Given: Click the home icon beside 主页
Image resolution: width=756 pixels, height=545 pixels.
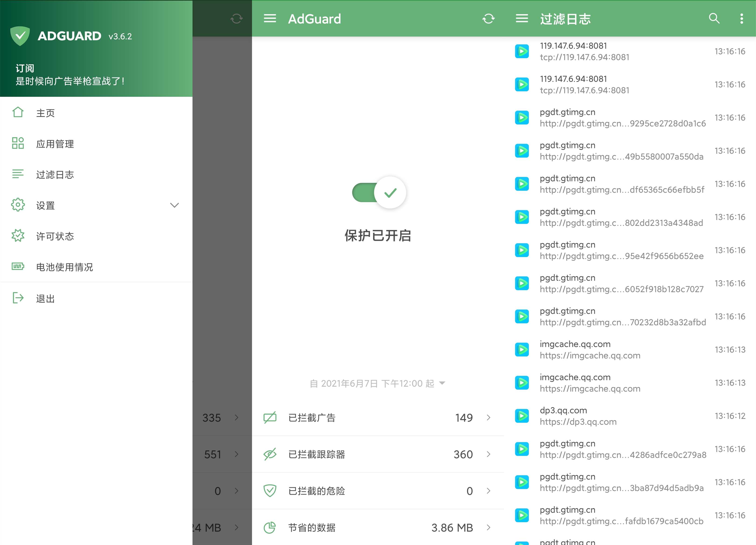Looking at the screenshot, I should pyautogui.click(x=18, y=112).
